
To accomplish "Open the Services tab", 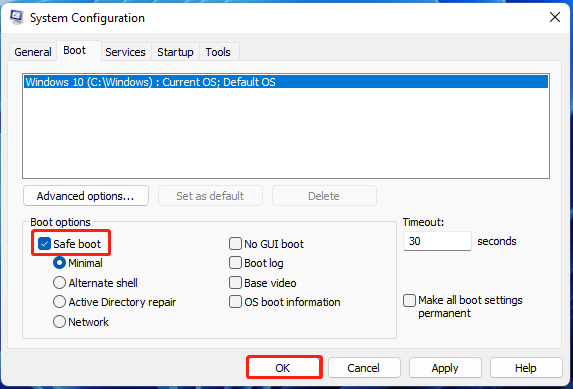I will (125, 52).
